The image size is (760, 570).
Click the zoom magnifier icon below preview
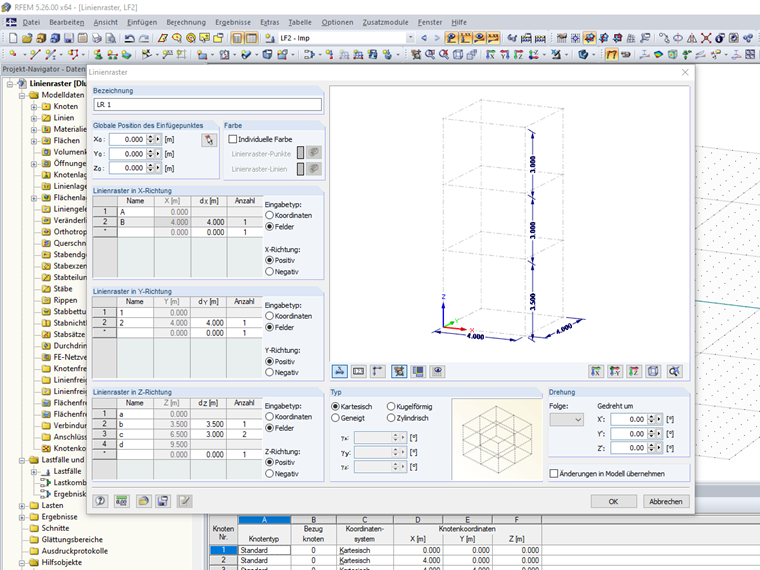pos(675,371)
